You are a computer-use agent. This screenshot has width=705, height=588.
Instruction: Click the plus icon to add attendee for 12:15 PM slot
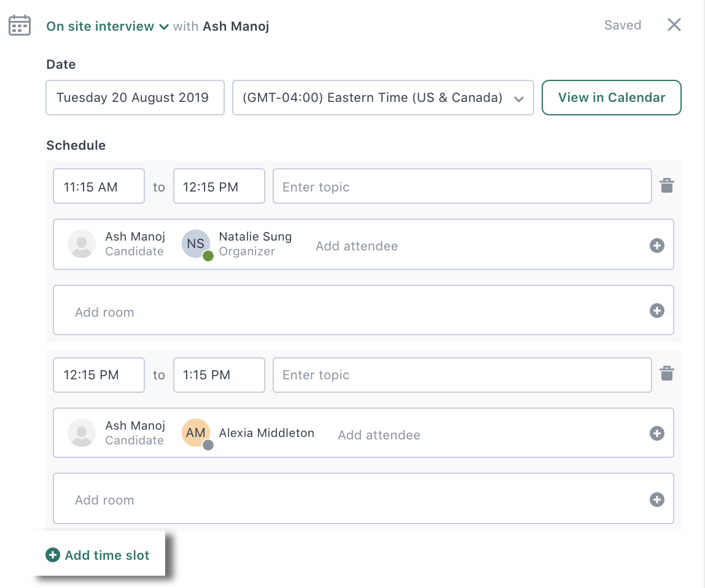click(x=656, y=433)
